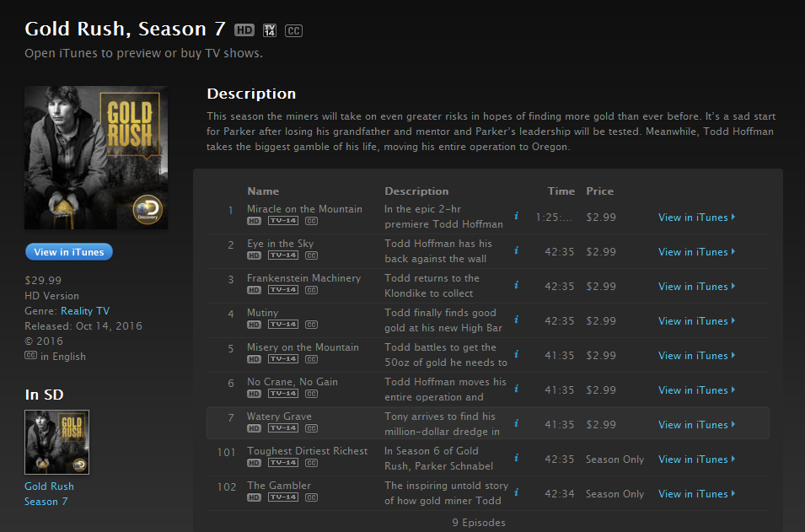805x532 pixels.
Task: Click the blue View in iTunes button
Action: (x=69, y=252)
